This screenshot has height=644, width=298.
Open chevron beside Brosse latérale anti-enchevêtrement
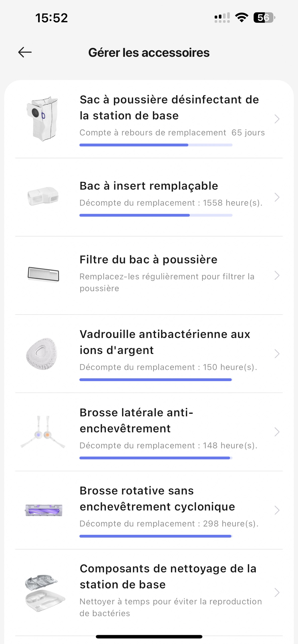tap(277, 432)
